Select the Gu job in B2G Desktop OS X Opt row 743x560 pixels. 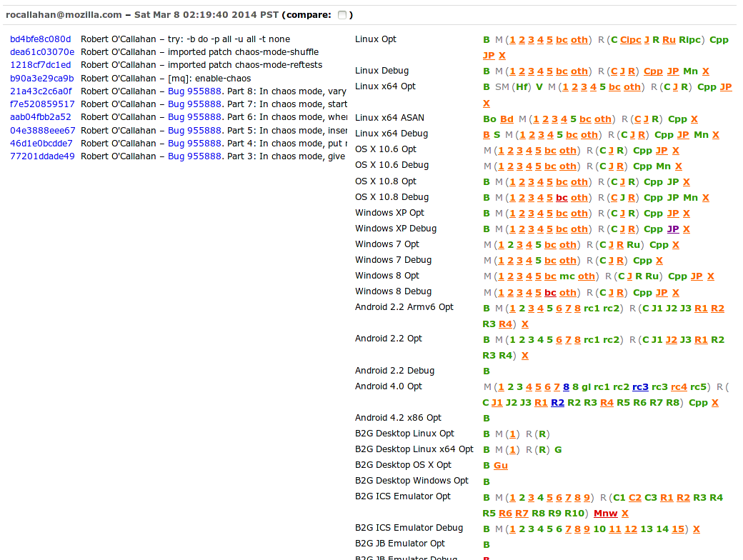[x=501, y=465]
